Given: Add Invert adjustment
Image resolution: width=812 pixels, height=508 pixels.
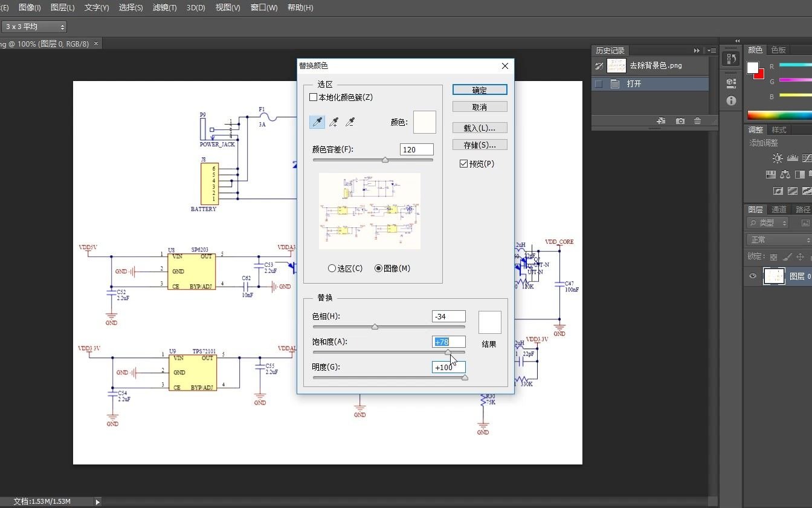Looking at the screenshot, I should point(778,190).
